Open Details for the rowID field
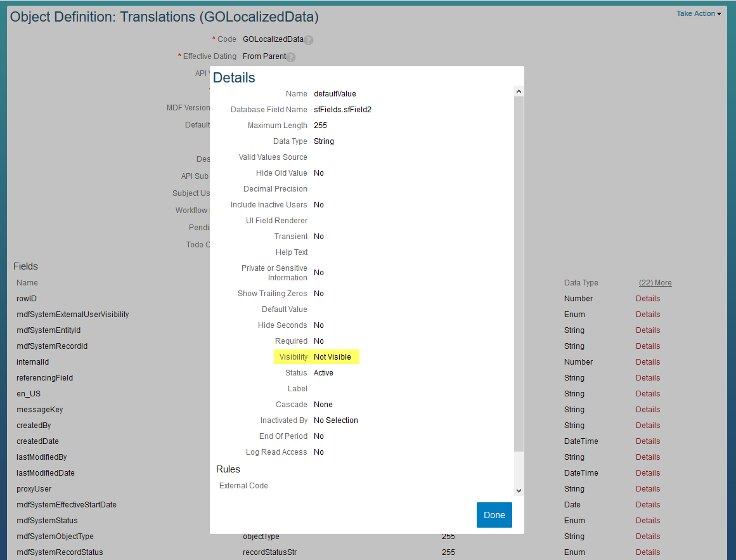This screenshot has height=560, width=736. (x=648, y=299)
